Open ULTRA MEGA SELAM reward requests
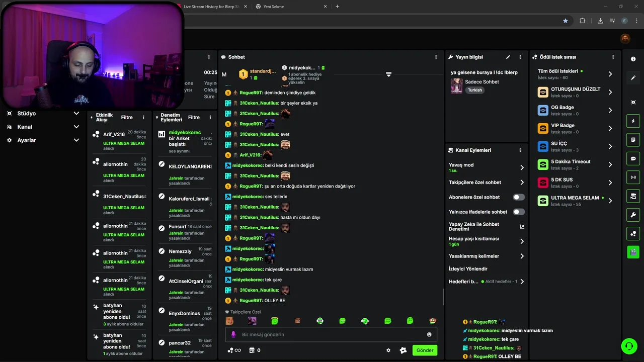644x362 pixels. click(x=576, y=201)
